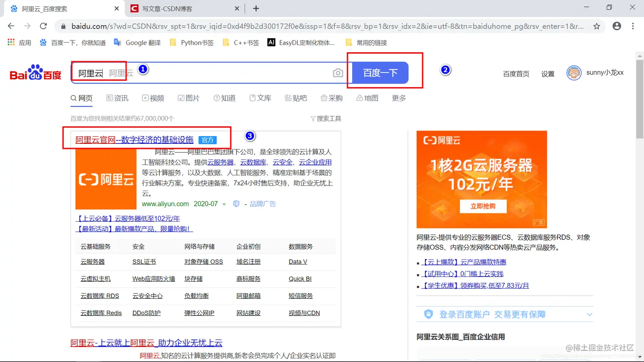Open the 云数据库 Redis link
This screenshot has height=362, width=644.
(101, 313)
